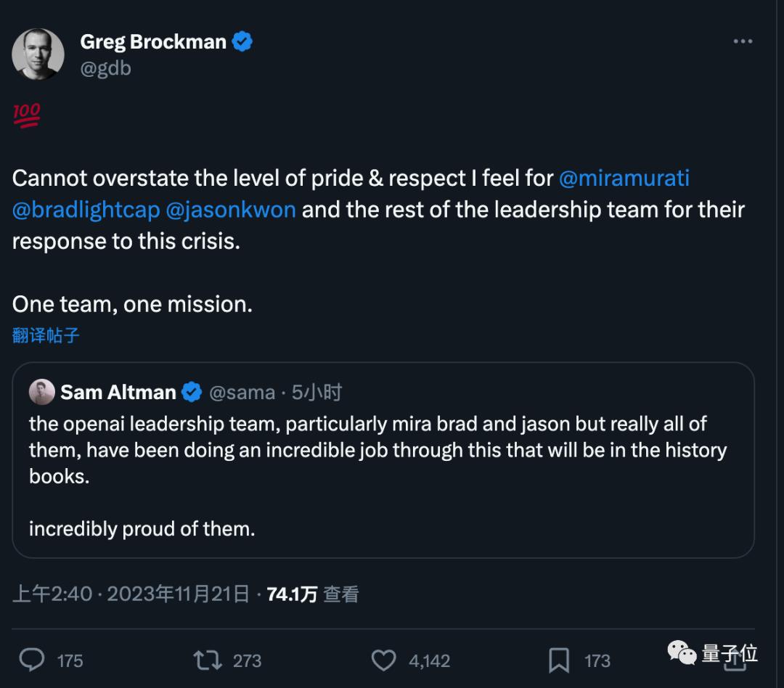Open the @bradlightcap mention link

pos(86,210)
